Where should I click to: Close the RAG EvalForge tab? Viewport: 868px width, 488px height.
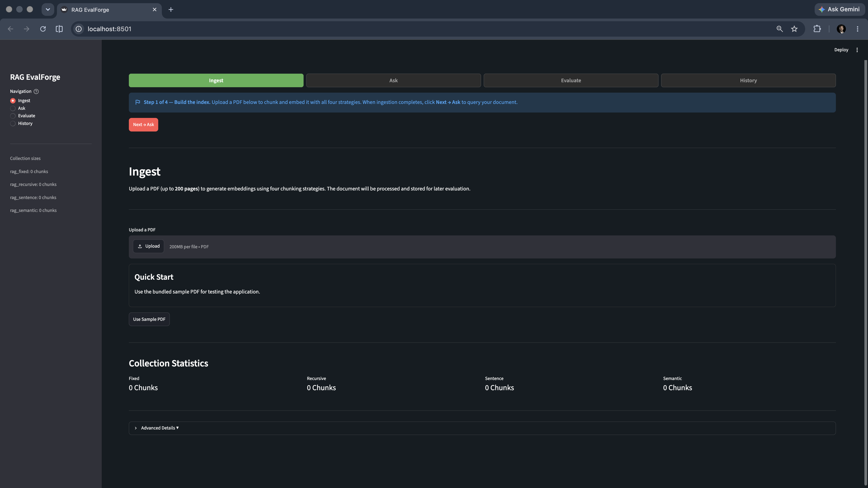(155, 9)
